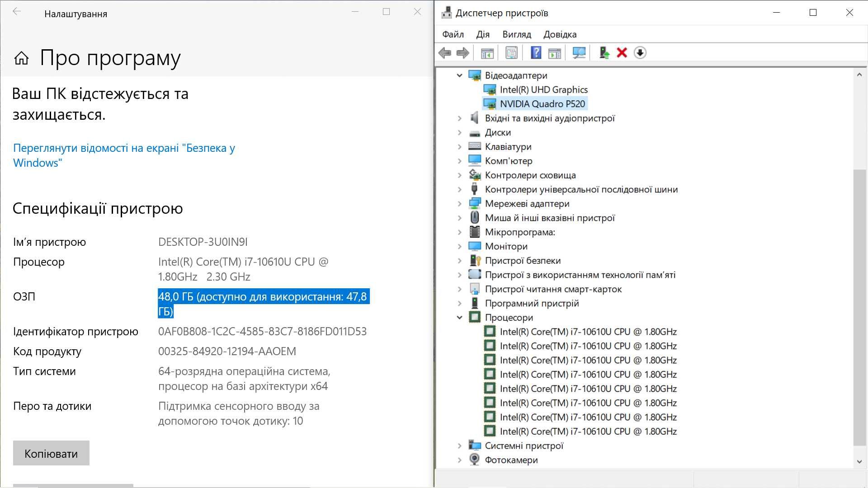The width and height of the screenshot is (868, 488).
Task: Click the keyboard icon beside Клавіатури
Action: tap(474, 146)
